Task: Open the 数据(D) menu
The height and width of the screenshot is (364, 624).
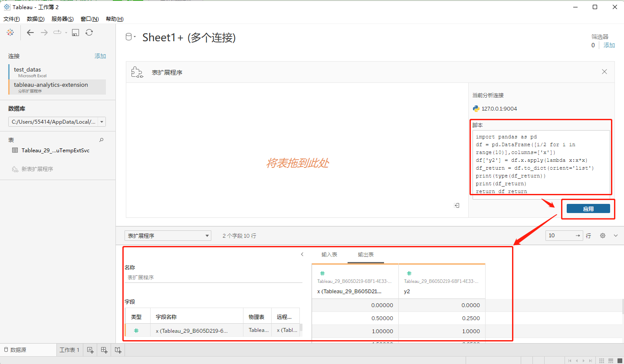Action: coord(36,19)
